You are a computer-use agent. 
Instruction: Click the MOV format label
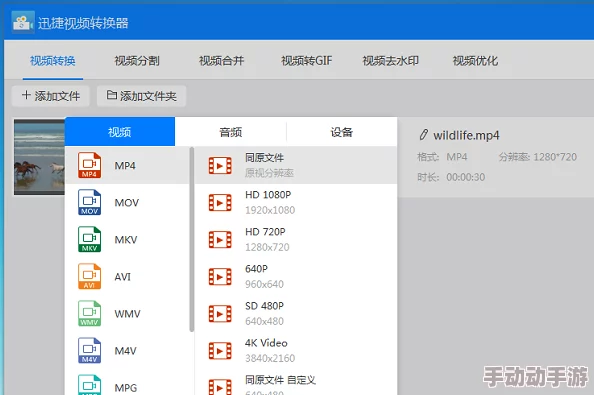127,203
